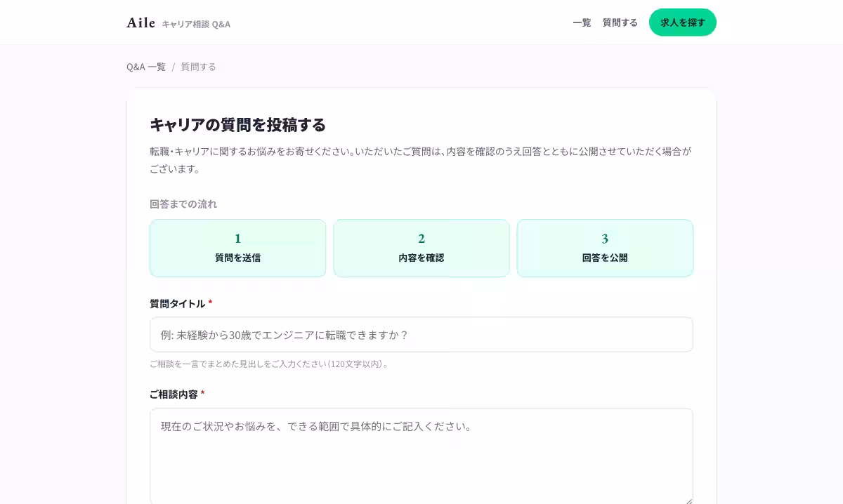Click the step 2 内容を確認 card
This screenshot has height=504, width=843.
(421, 248)
